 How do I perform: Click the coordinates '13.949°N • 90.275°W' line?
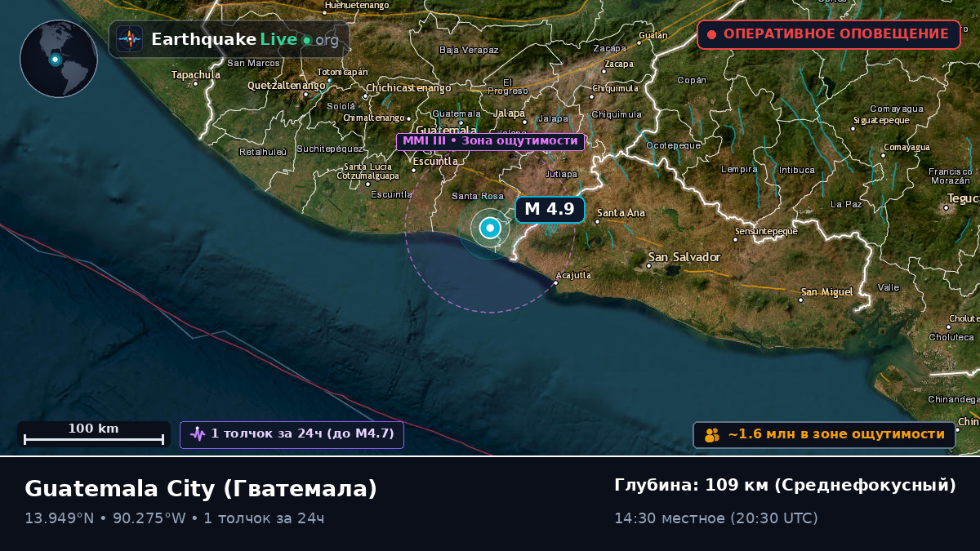click(105, 518)
